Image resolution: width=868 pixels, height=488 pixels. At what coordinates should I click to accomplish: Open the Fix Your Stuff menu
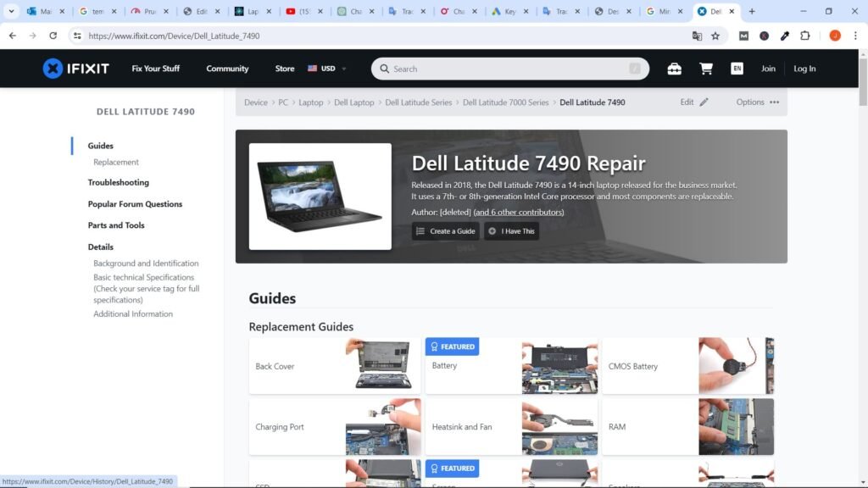point(155,69)
